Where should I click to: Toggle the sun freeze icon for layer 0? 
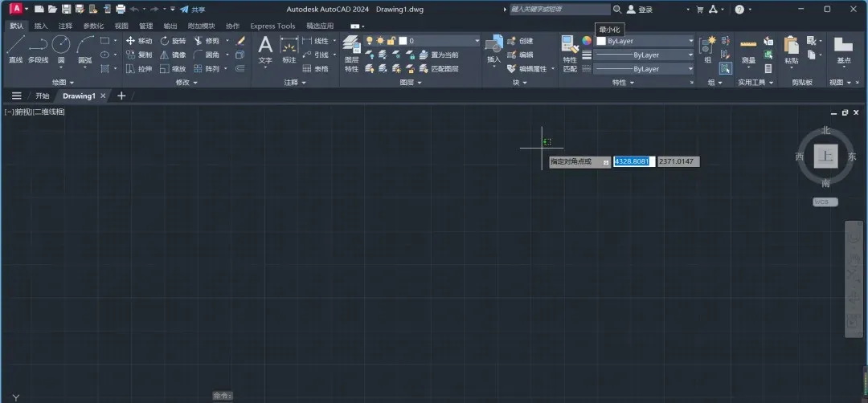[x=380, y=41]
